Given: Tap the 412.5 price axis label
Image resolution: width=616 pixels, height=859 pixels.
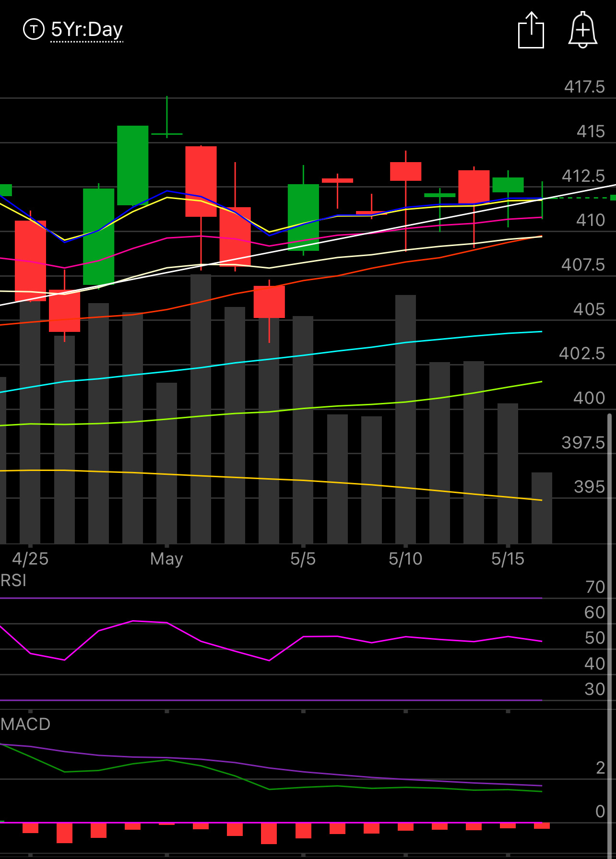Looking at the screenshot, I should [x=583, y=176].
